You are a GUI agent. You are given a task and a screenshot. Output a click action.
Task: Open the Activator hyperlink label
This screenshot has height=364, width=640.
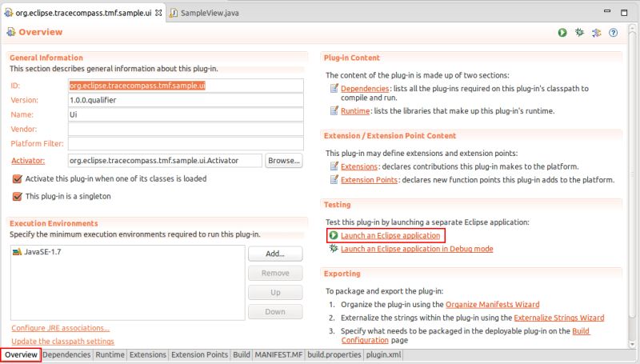click(28, 160)
